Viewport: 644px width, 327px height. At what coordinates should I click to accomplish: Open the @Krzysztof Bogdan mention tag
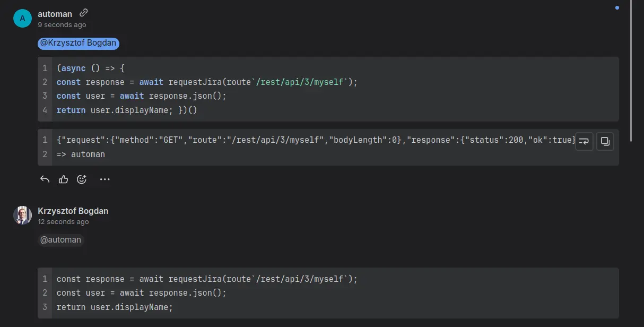point(79,43)
